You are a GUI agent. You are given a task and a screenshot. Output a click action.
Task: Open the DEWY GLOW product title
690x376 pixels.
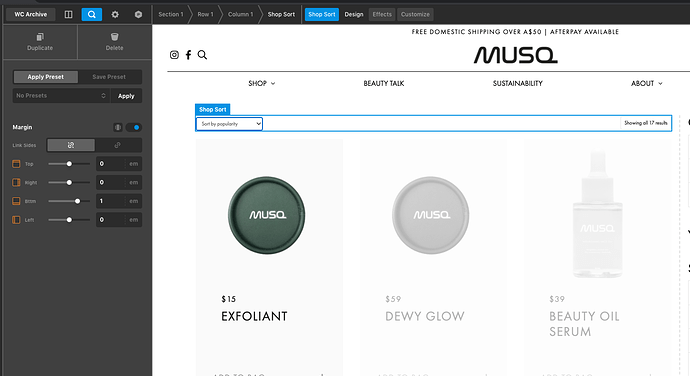click(x=425, y=316)
